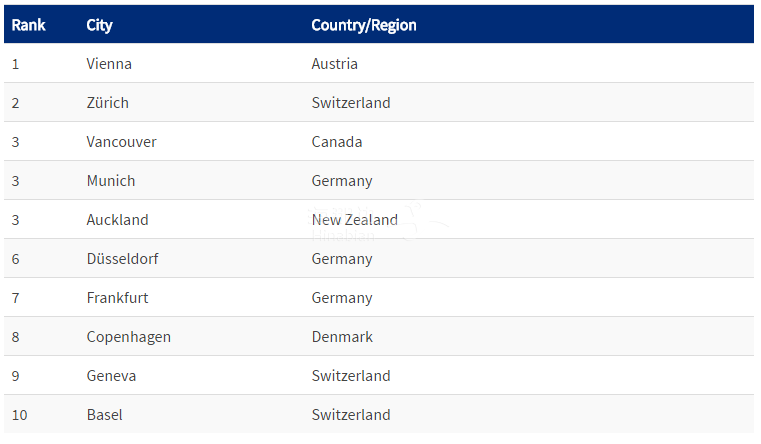Click Germany in the Düsseldorf row

[x=342, y=259]
